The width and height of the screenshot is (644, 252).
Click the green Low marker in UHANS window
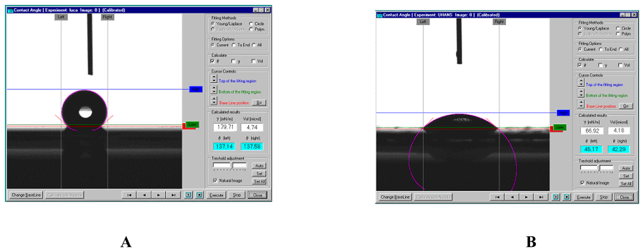coord(557,127)
